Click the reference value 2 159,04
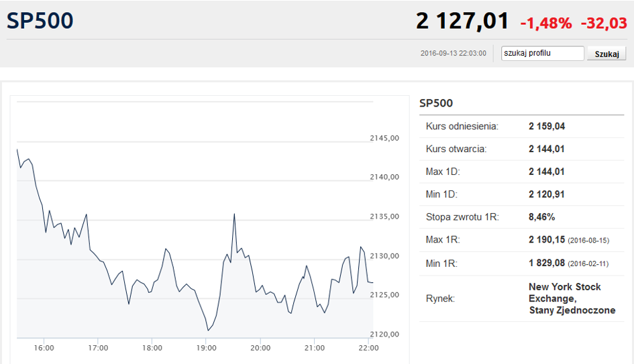 click(547, 127)
